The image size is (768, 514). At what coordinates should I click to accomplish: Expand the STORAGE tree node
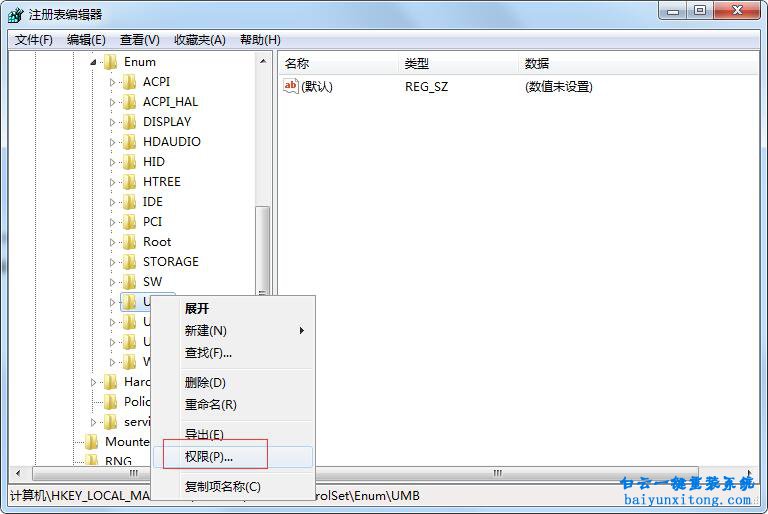(112, 263)
